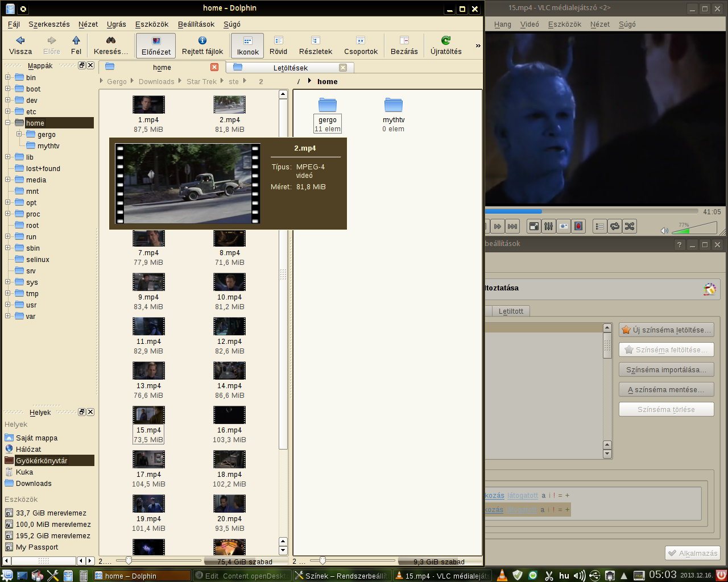
Task: Open the Beállítások menu
Action: (x=196, y=24)
